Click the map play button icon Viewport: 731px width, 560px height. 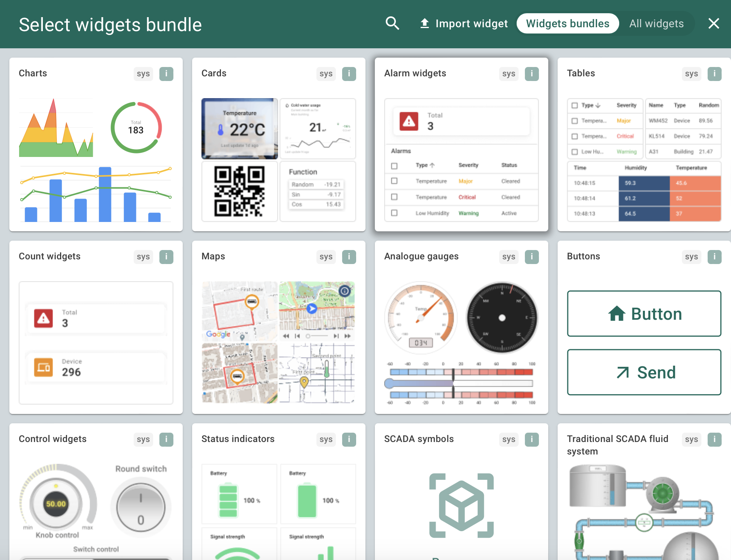[312, 309]
